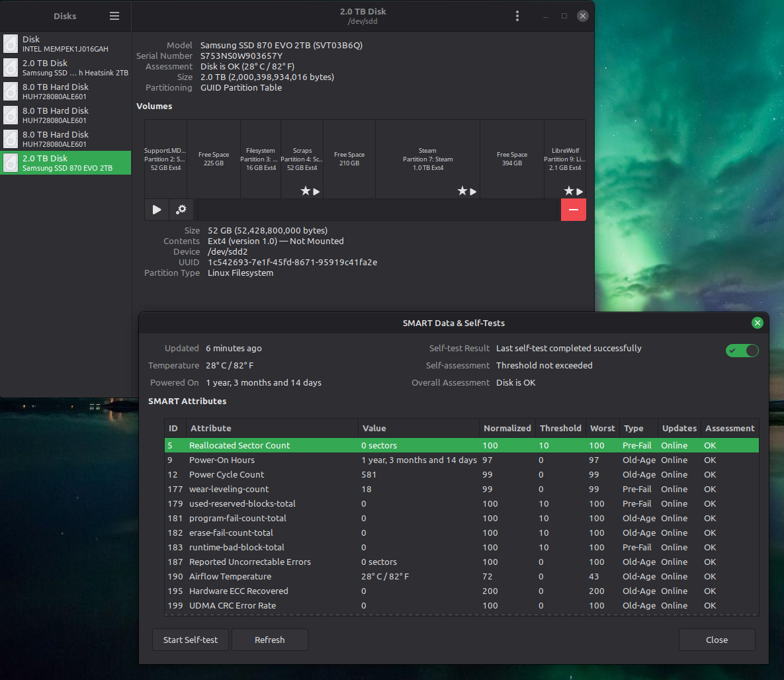Click star icon on Scraps partition
The height and width of the screenshot is (680, 784).
pyautogui.click(x=306, y=191)
